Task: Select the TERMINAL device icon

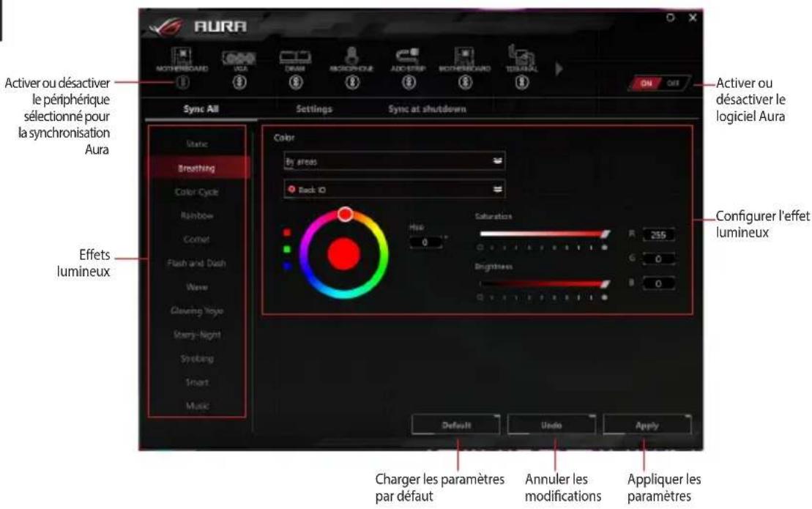Action: coord(521,56)
